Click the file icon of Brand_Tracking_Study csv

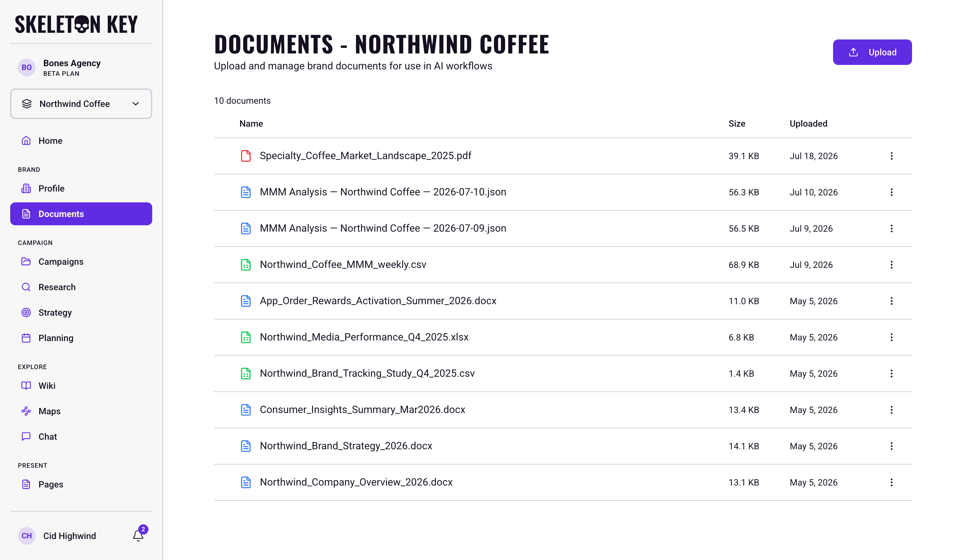[246, 374]
